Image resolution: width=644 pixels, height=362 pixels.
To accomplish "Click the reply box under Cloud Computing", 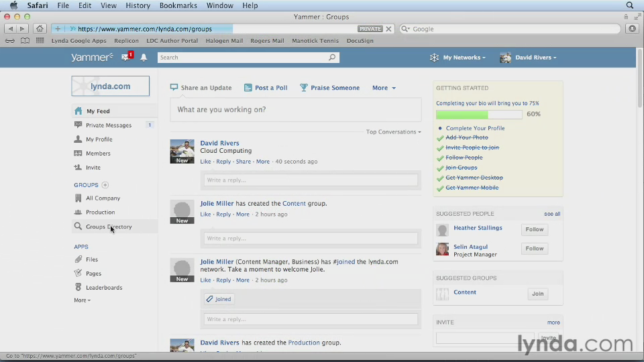I will click(311, 180).
